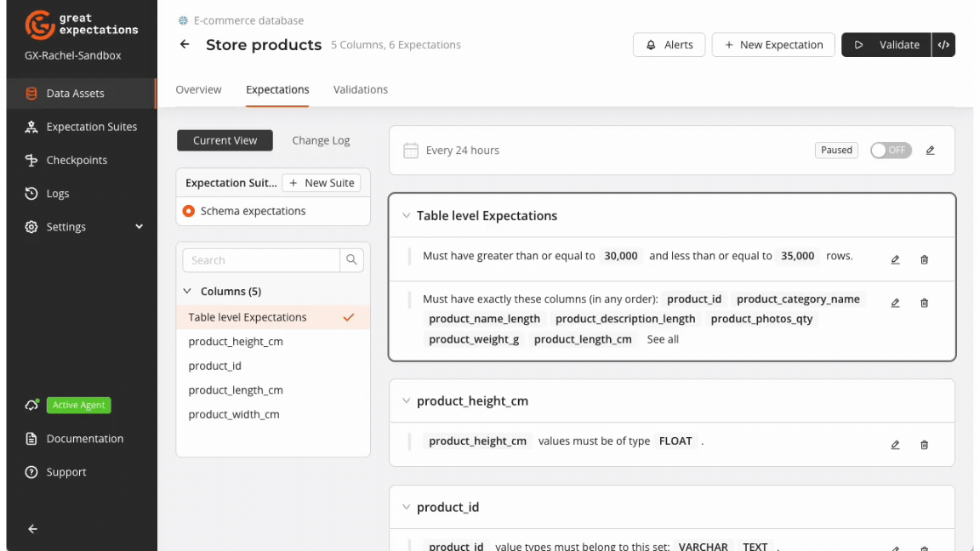Click See all to show remaining columns
This screenshot has height=551, width=980.
[x=663, y=338]
